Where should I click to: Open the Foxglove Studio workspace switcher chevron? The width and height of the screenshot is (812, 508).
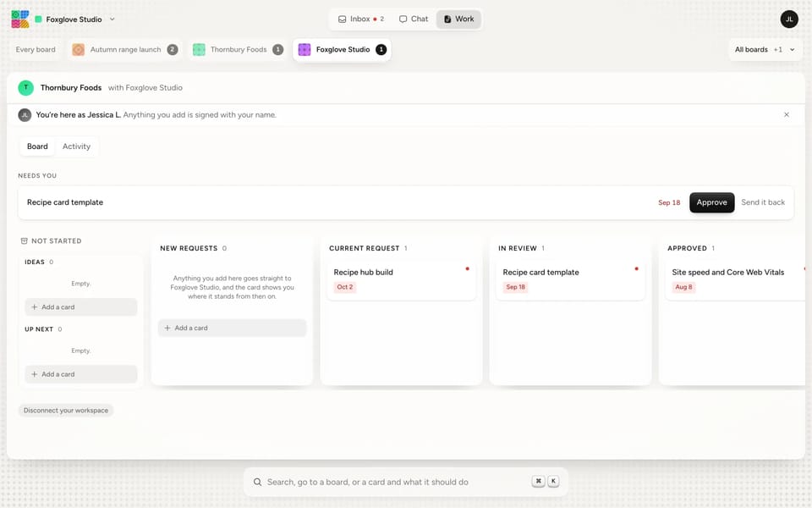112,19
